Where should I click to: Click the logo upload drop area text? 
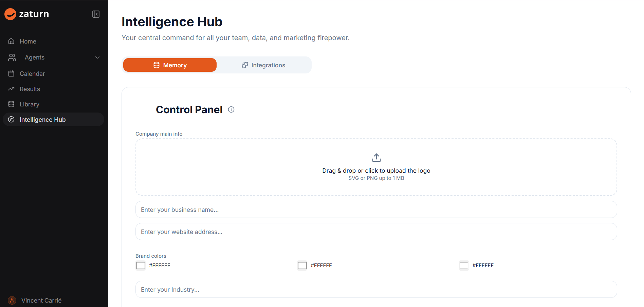coord(376,171)
